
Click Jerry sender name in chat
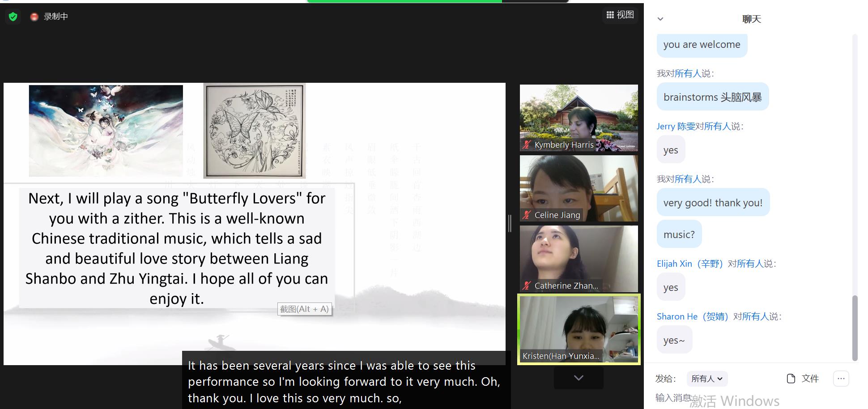pos(676,126)
